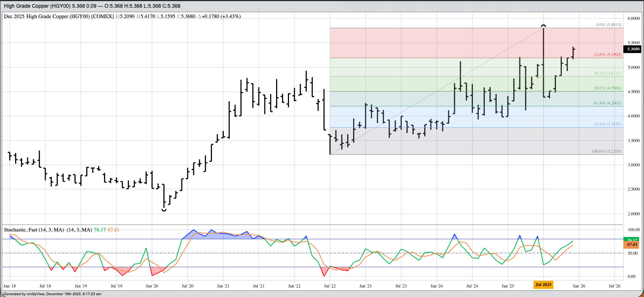Click the Jul '22 axis label

330,286
